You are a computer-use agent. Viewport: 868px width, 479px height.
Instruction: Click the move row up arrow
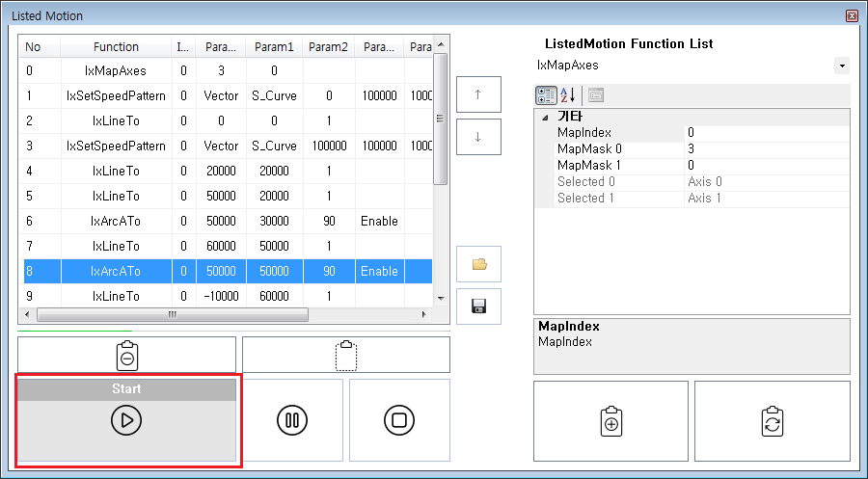[478, 94]
